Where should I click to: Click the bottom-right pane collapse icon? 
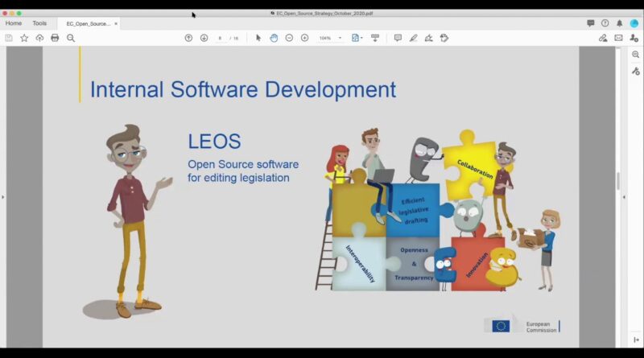pyautogui.click(x=636, y=340)
